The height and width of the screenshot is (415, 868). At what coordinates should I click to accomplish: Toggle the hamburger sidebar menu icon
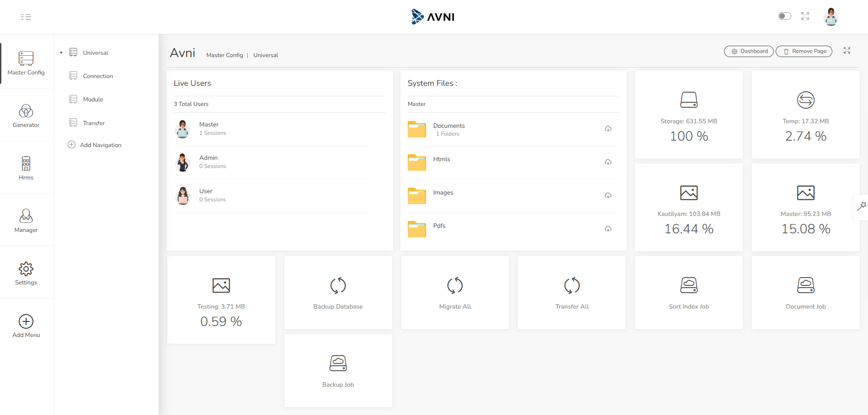26,17
